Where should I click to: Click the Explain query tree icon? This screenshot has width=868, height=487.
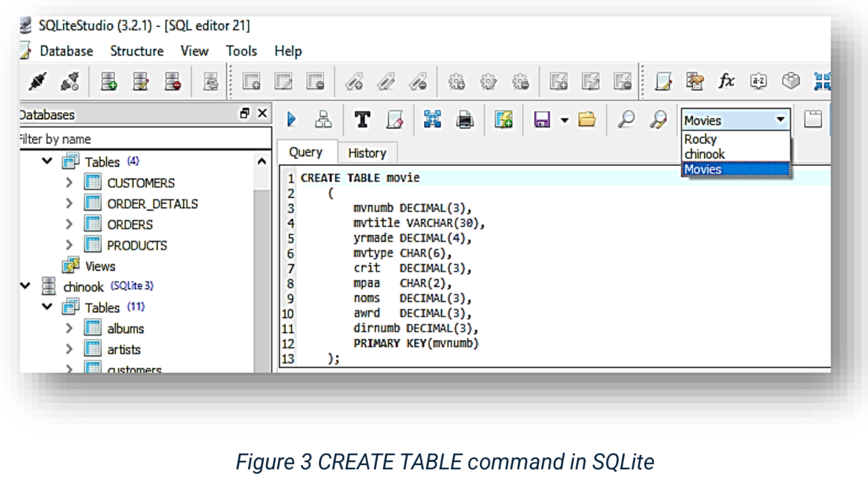(324, 120)
